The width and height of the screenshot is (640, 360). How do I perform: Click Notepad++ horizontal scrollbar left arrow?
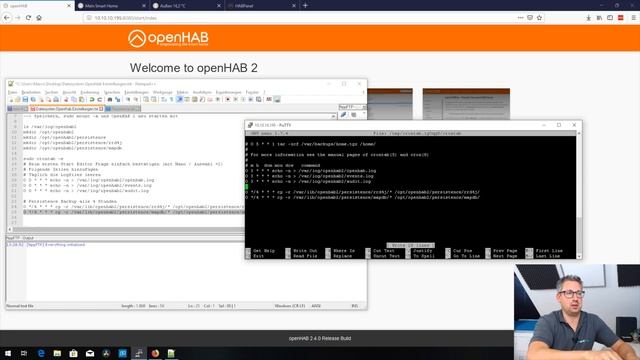pyautogui.click(x=10, y=229)
